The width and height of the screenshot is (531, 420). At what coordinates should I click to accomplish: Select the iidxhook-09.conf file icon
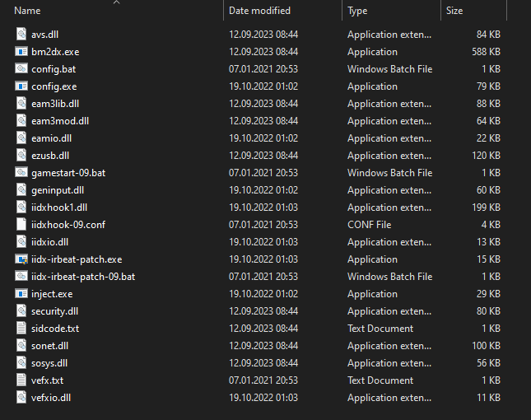22,225
